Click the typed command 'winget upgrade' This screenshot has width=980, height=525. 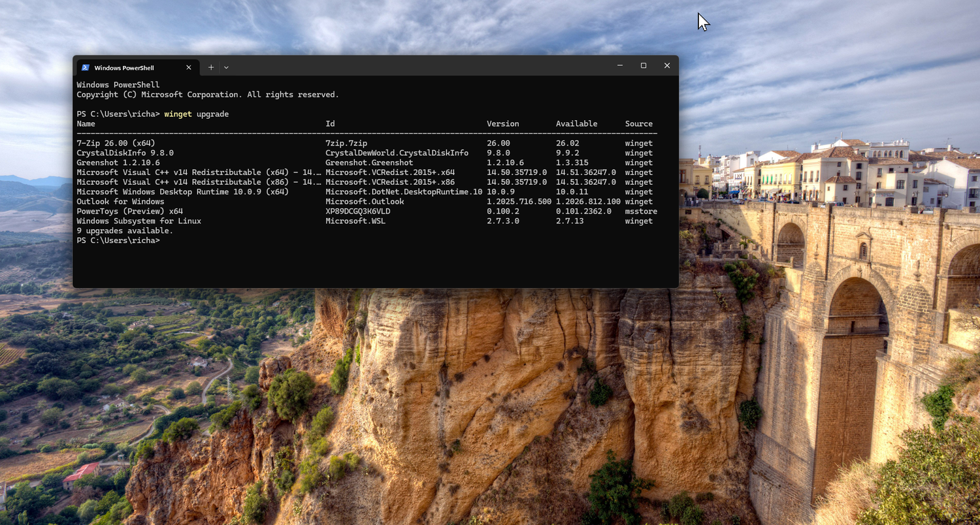pos(197,114)
